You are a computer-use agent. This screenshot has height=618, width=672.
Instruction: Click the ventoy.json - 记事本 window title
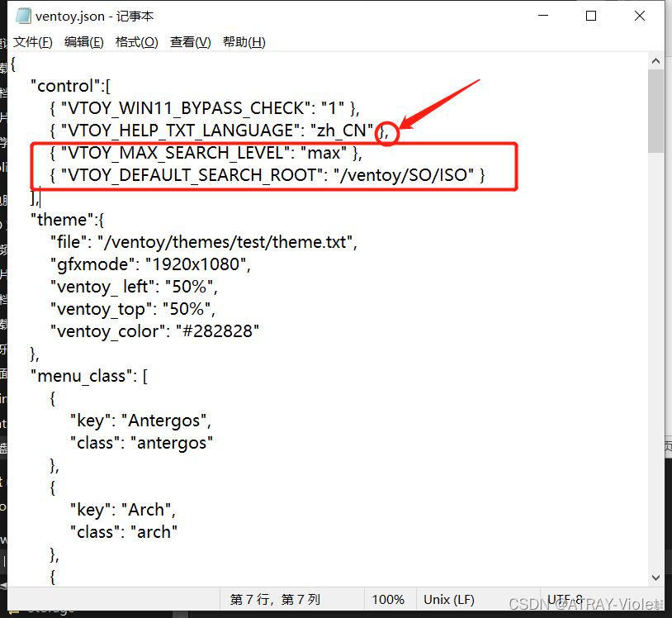point(95,17)
